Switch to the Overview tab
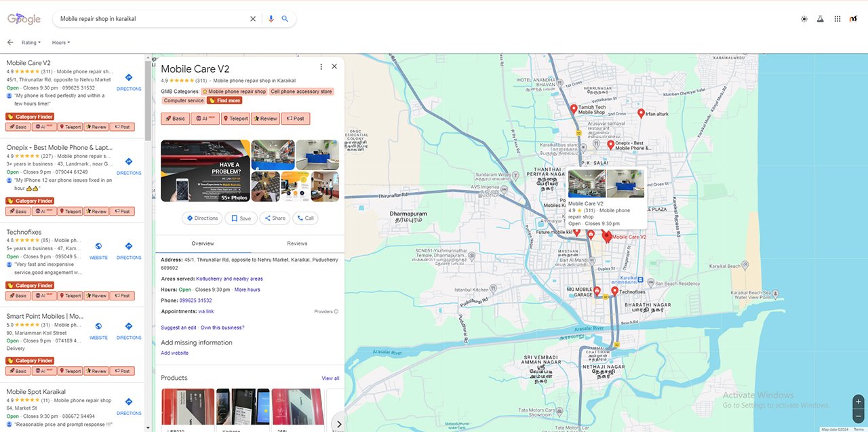The width and height of the screenshot is (868, 432). [x=203, y=243]
